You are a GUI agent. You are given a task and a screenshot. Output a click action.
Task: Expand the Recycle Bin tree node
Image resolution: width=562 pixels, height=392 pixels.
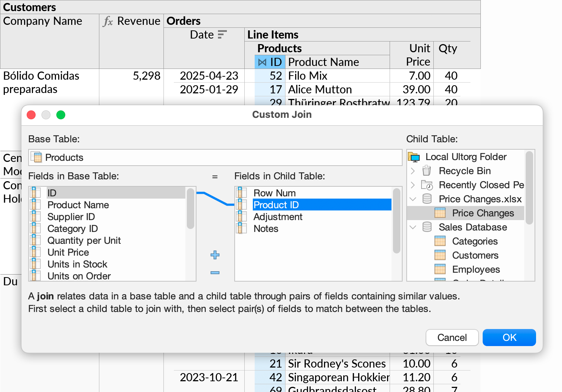point(413,171)
